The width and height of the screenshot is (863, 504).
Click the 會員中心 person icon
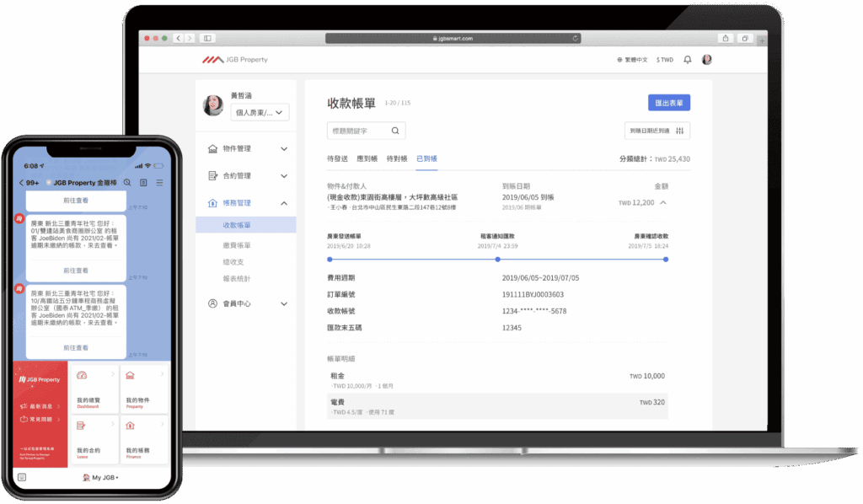coord(212,303)
